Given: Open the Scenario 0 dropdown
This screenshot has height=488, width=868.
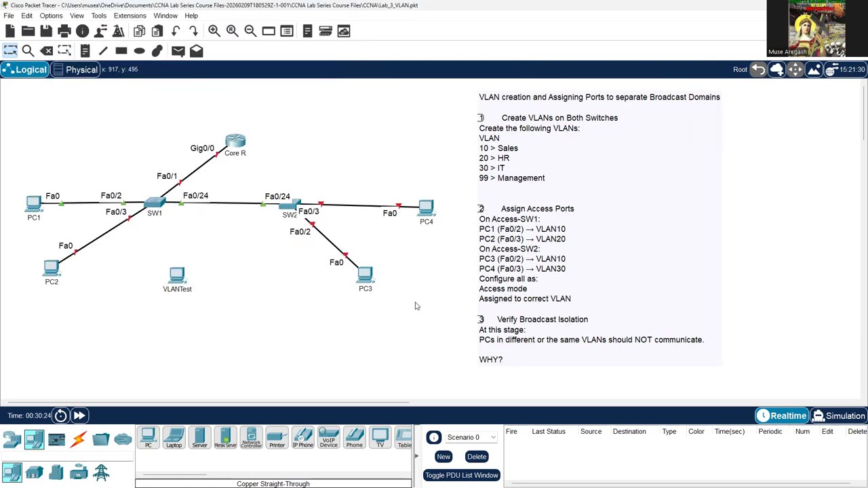Looking at the screenshot, I should [472, 437].
